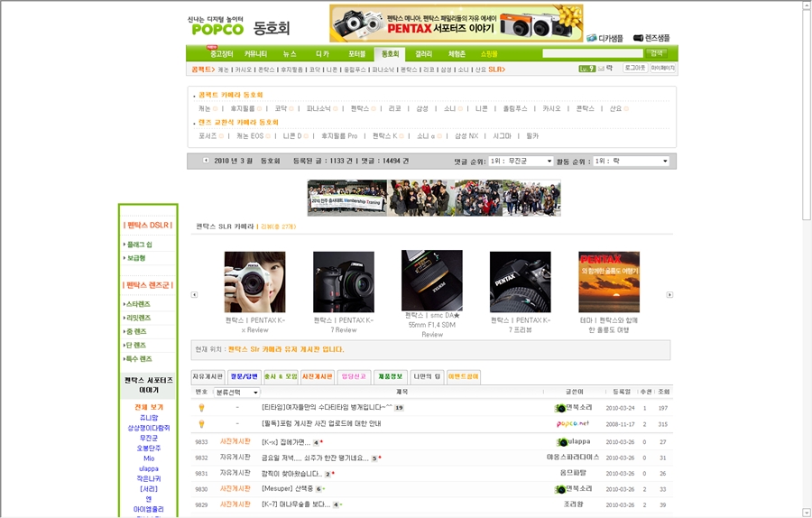
Task: Open the 활동 순위 dropdown
Action: tap(630, 162)
